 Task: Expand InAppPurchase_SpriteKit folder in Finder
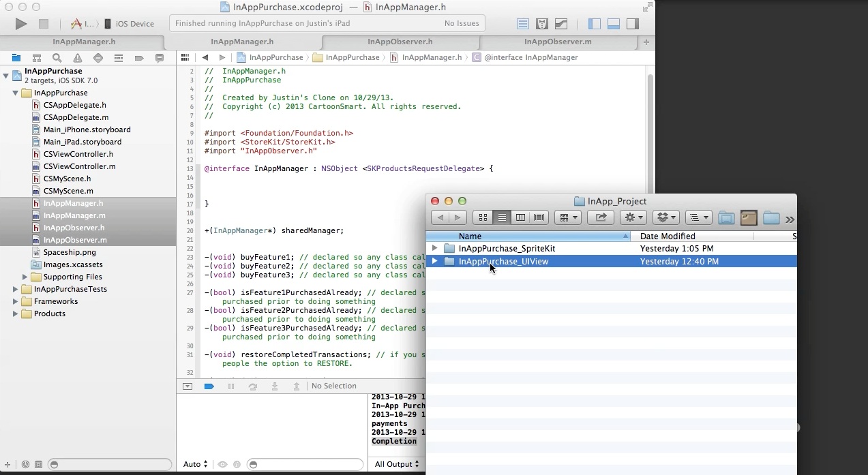434,248
